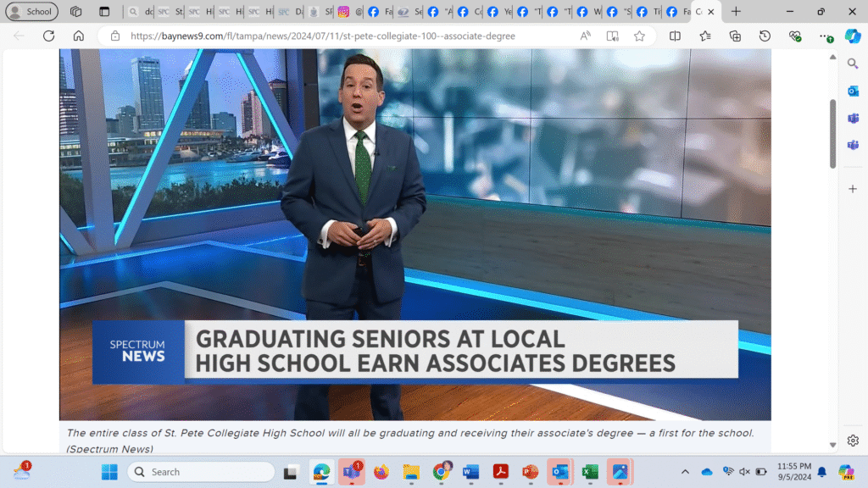Toggle the vertical tabs actions menu
The height and width of the screenshot is (488, 868).
point(104,12)
